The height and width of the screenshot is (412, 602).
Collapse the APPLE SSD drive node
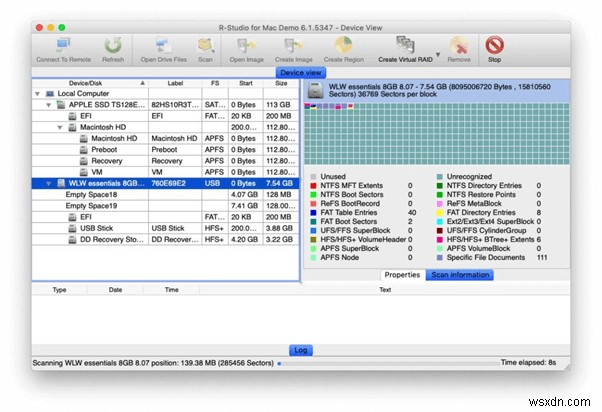coord(49,105)
